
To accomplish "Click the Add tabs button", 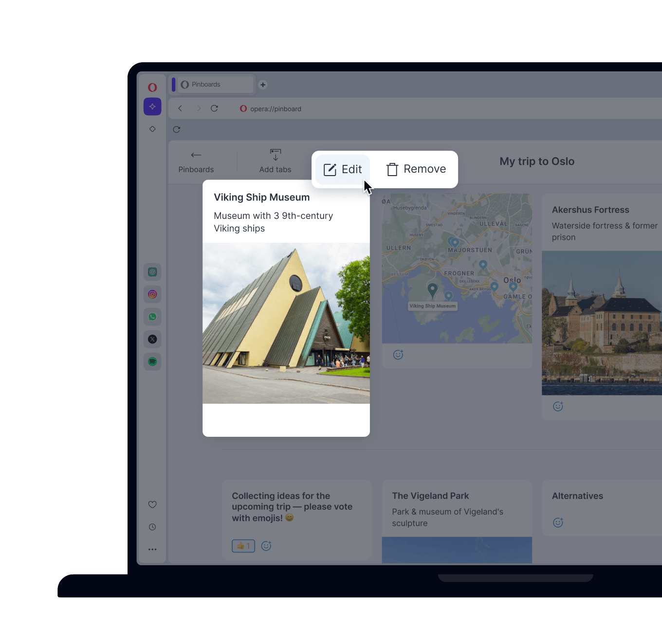I will pos(275,161).
